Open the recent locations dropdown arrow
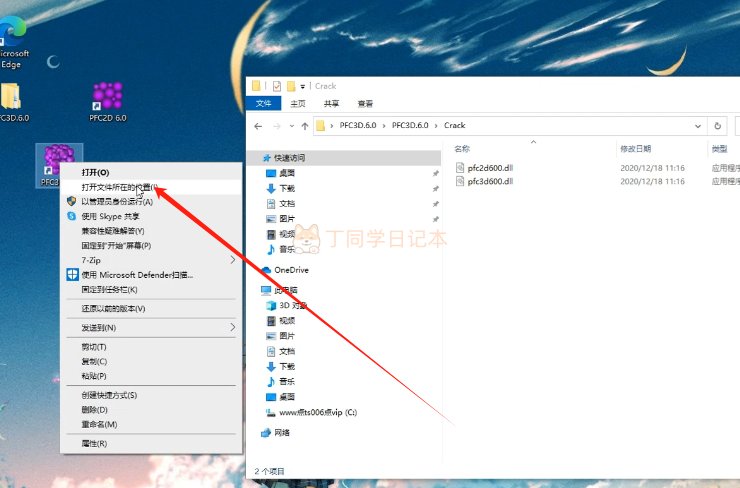This screenshot has width=740, height=488. 292,126
